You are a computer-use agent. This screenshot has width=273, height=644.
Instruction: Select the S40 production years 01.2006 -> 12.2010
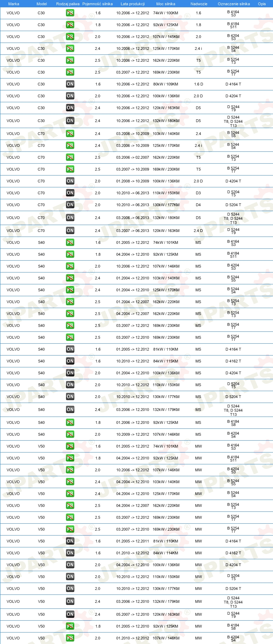click(x=133, y=422)
